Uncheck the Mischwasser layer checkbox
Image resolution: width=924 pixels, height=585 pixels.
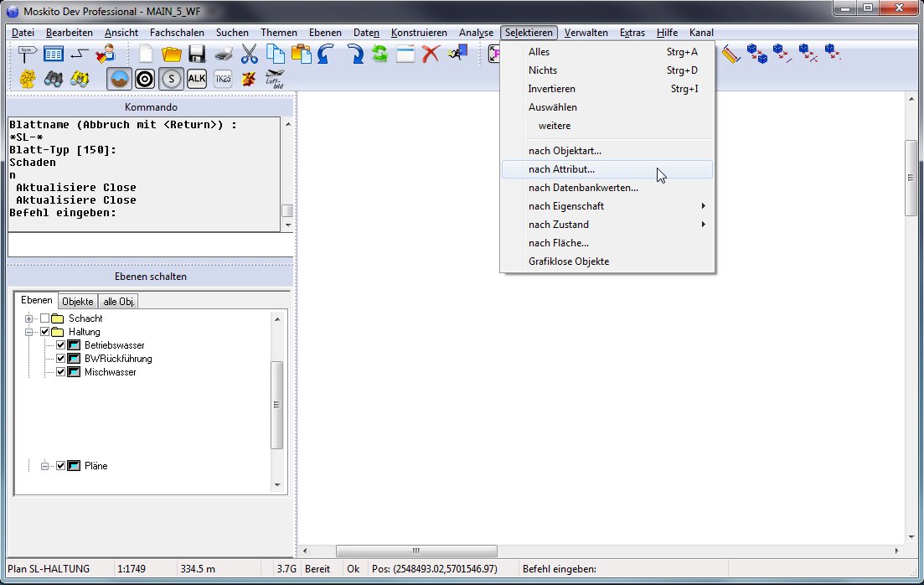pos(60,372)
